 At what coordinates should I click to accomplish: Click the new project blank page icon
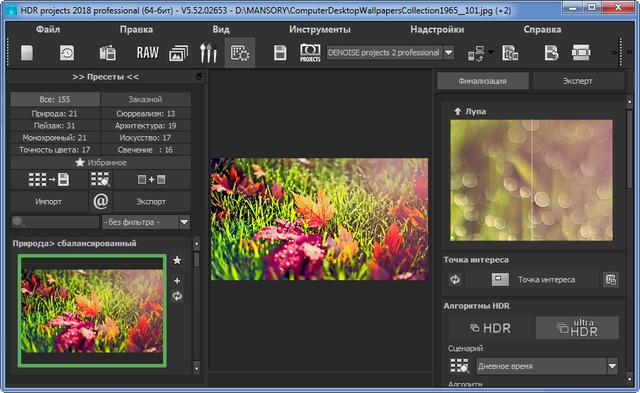(27, 53)
